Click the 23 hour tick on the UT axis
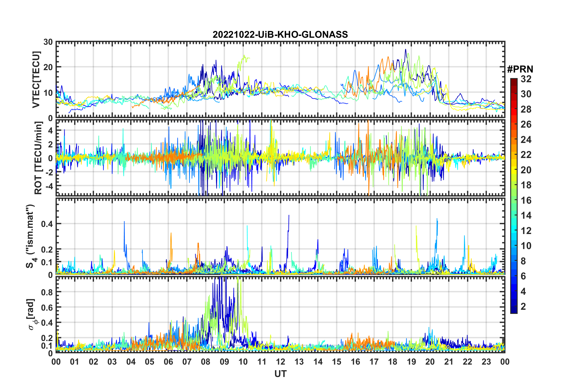Screen dimensions: 561x392 coord(486,362)
